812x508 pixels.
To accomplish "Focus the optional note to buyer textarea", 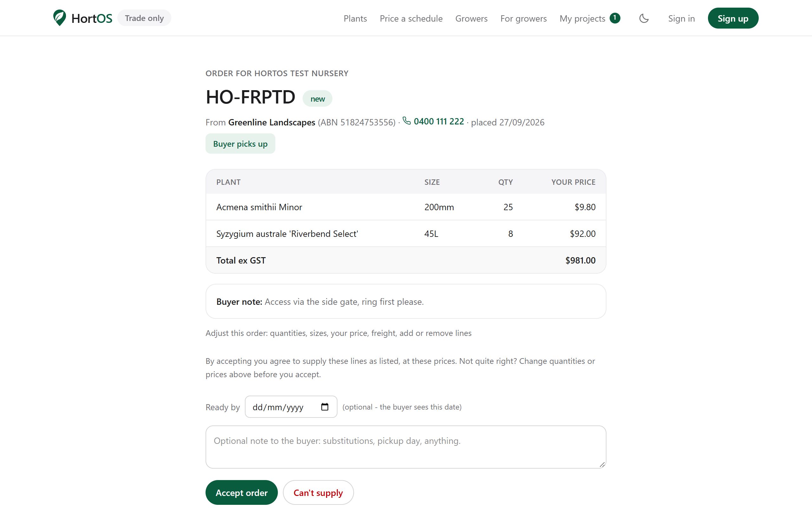I will coord(406,447).
